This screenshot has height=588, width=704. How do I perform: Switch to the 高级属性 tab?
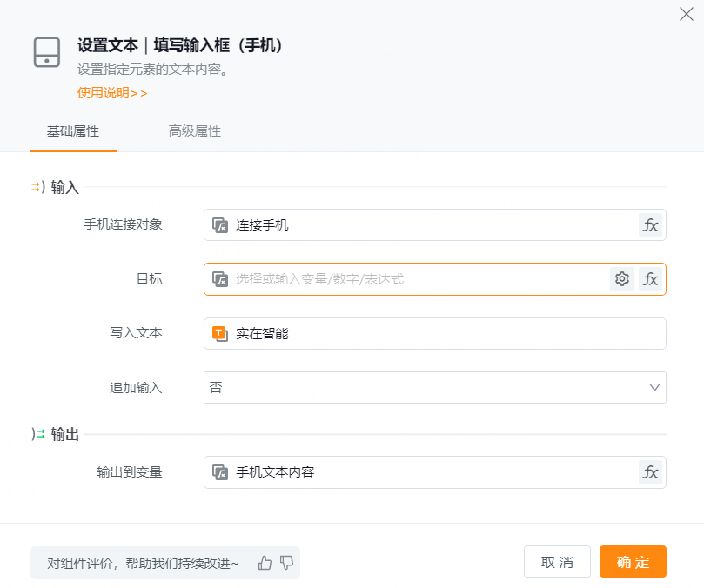click(x=194, y=131)
